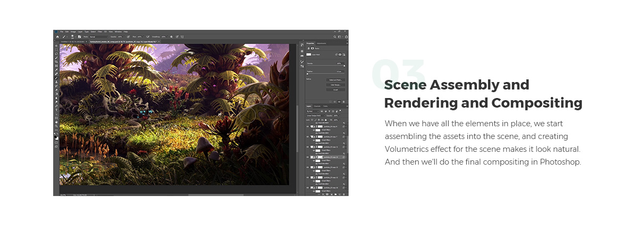This screenshot has width=644, height=228.
Task: Toggle the brush settings panel icon
Action: 79,37
